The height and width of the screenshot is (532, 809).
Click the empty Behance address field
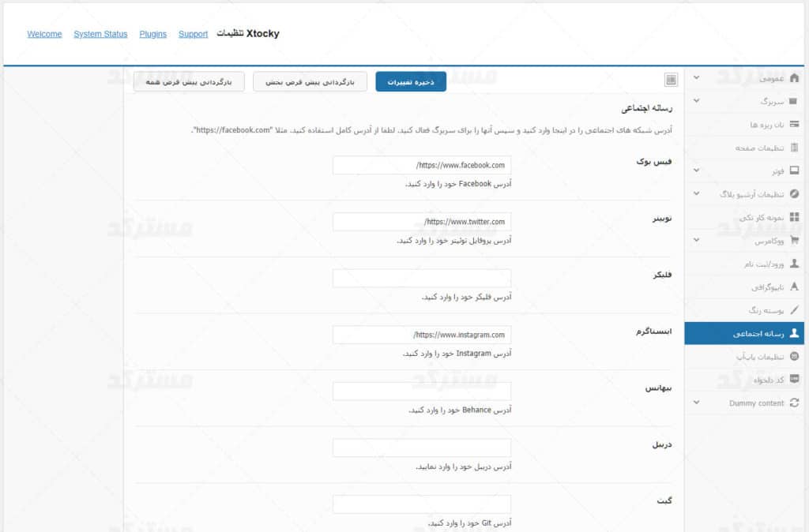422,392
